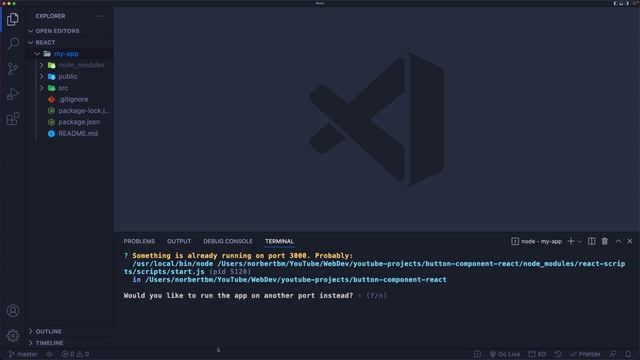Screen dimensions: 640x360
Task: Click the synchronize changes status icon
Action: point(49,354)
